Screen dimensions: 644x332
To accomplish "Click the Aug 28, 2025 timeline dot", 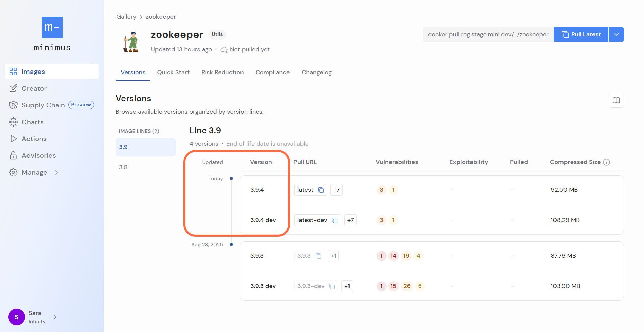I will tap(231, 245).
